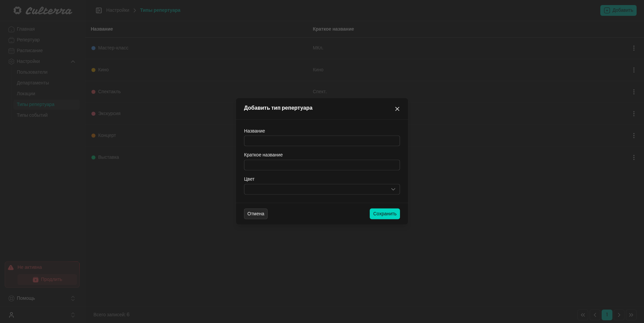
Task: Go to the last page arrow
Action: [x=631, y=315]
